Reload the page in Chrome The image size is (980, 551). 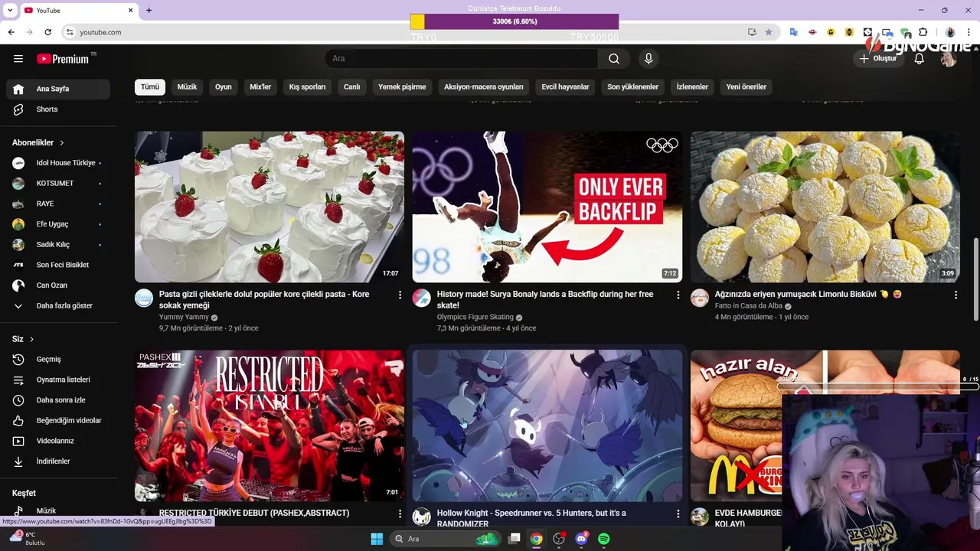click(x=47, y=32)
